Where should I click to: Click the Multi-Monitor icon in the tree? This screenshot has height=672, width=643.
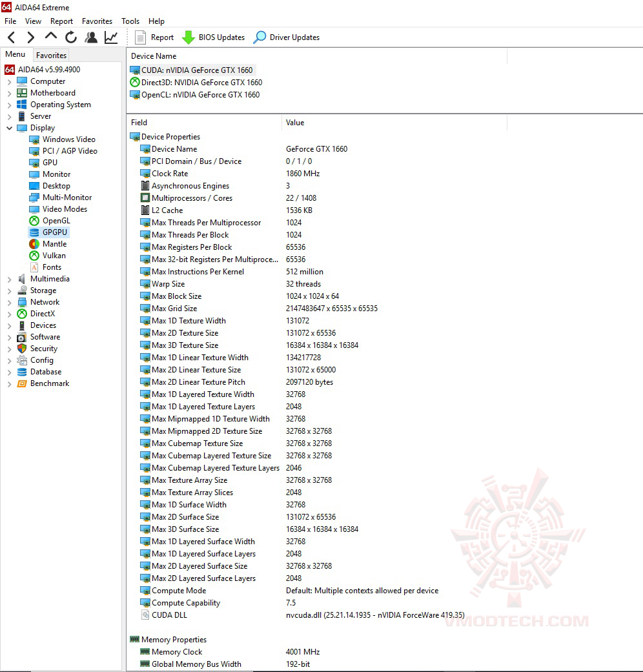(x=34, y=197)
